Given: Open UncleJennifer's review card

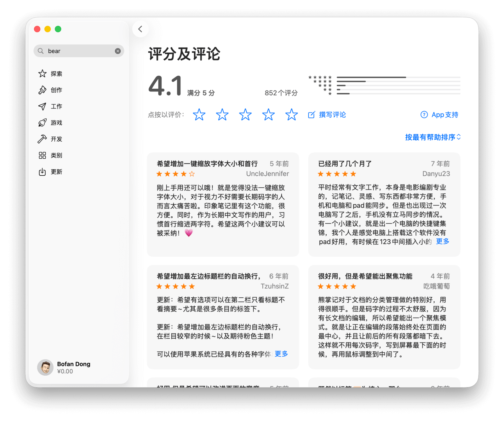Looking at the screenshot, I should point(223,205).
